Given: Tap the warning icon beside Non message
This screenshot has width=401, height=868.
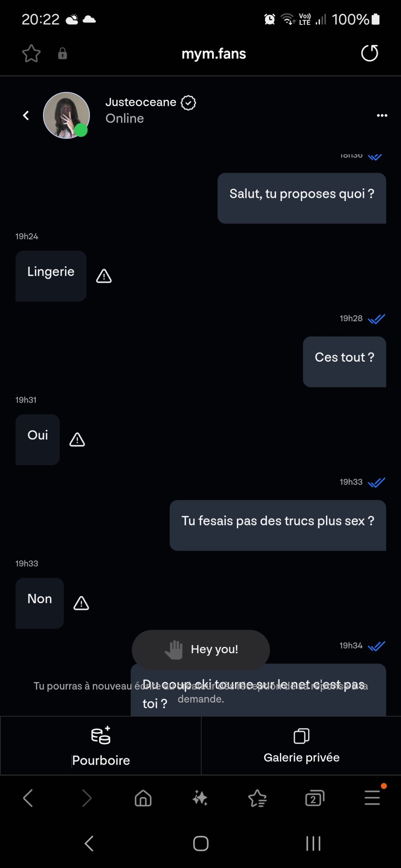Looking at the screenshot, I should (x=81, y=603).
